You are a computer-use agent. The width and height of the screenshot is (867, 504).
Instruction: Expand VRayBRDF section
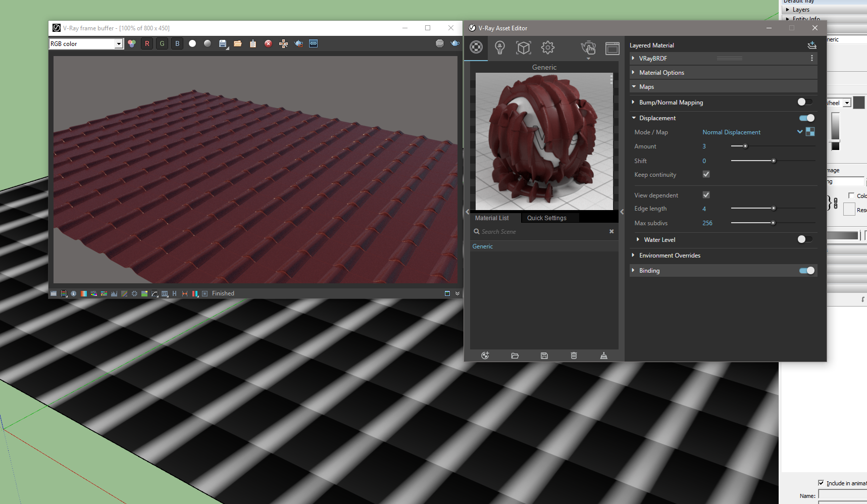pos(633,58)
